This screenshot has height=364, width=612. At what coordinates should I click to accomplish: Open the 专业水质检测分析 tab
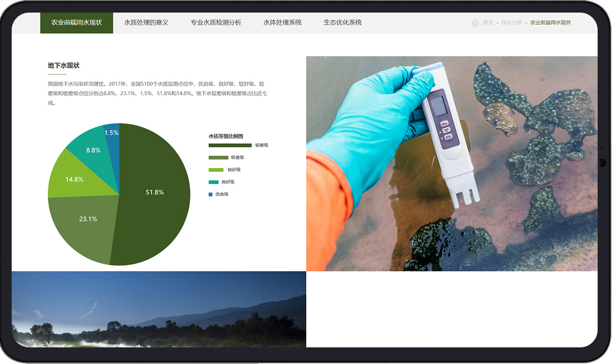(216, 22)
